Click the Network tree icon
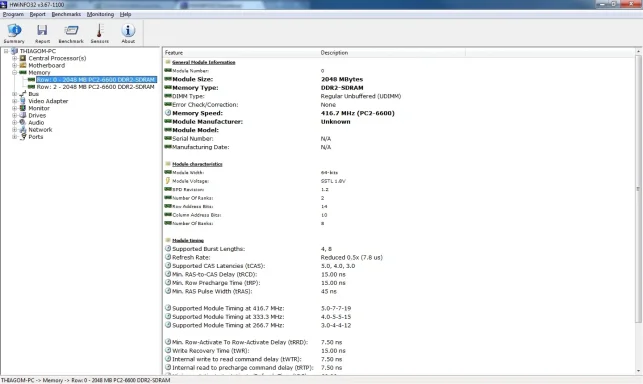Viewport: 643px width, 384px height. tap(23, 130)
